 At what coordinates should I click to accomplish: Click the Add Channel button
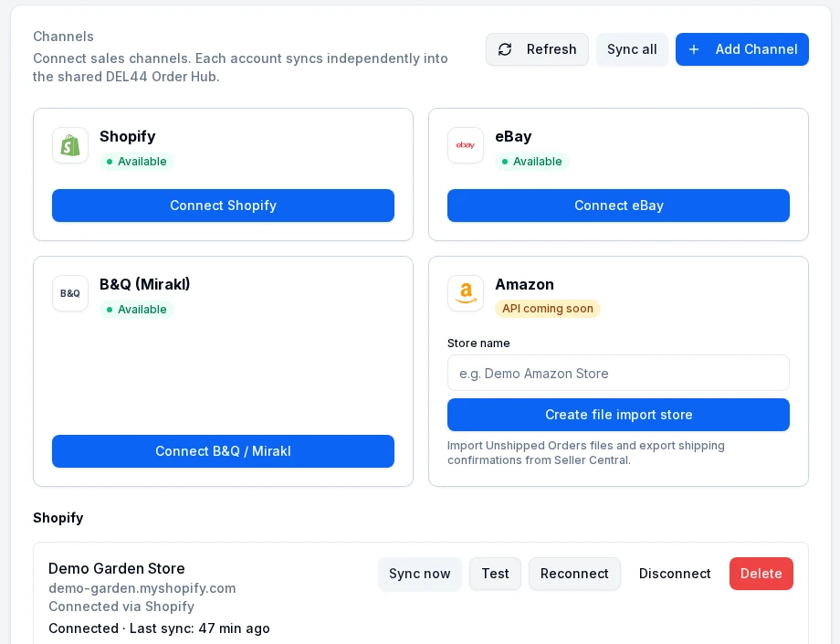[742, 49]
